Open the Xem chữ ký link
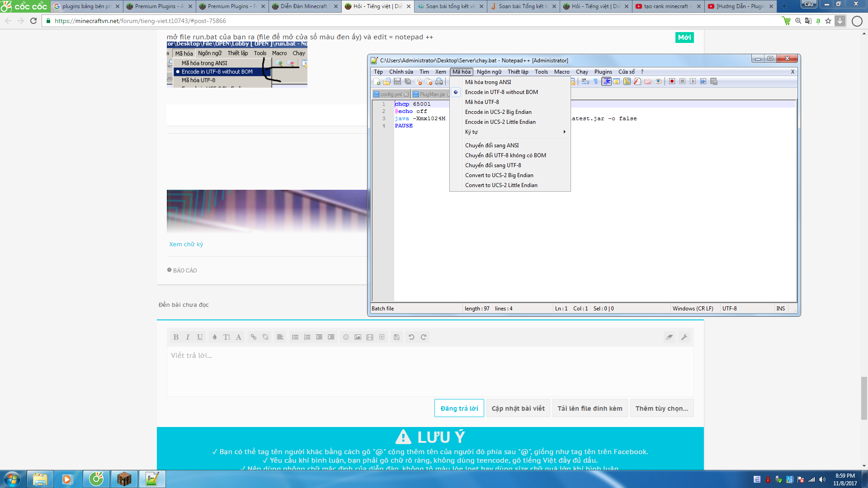This screenshot has height=488, width=868. pos(186,244)
